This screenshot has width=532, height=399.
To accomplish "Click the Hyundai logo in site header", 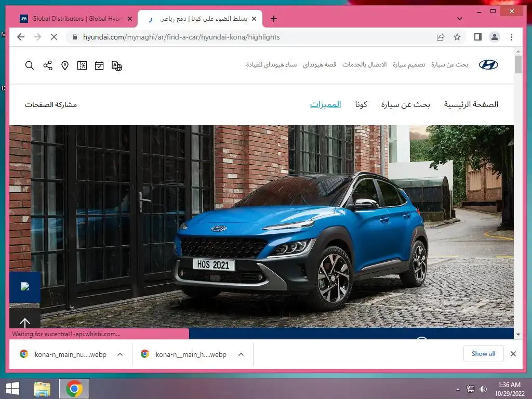I will pos(488,64).
